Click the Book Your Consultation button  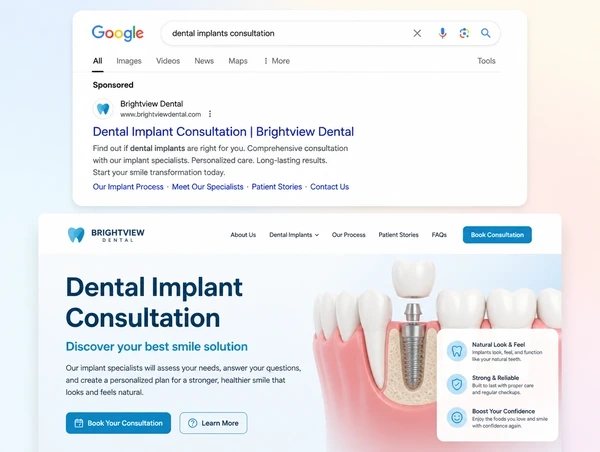(118, 423)
